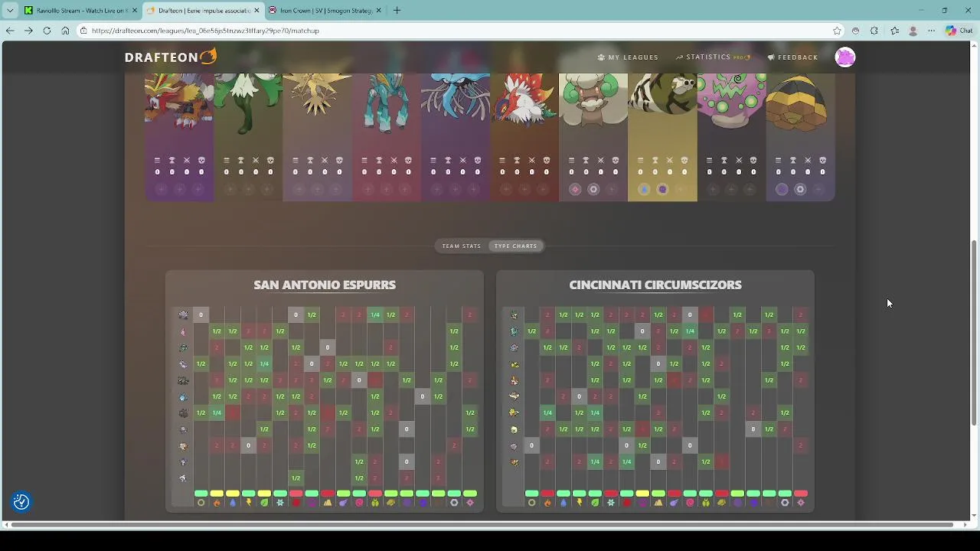
Task: Click the Normal type icon under Cincinnati chart
Action: tap(531, 503)
